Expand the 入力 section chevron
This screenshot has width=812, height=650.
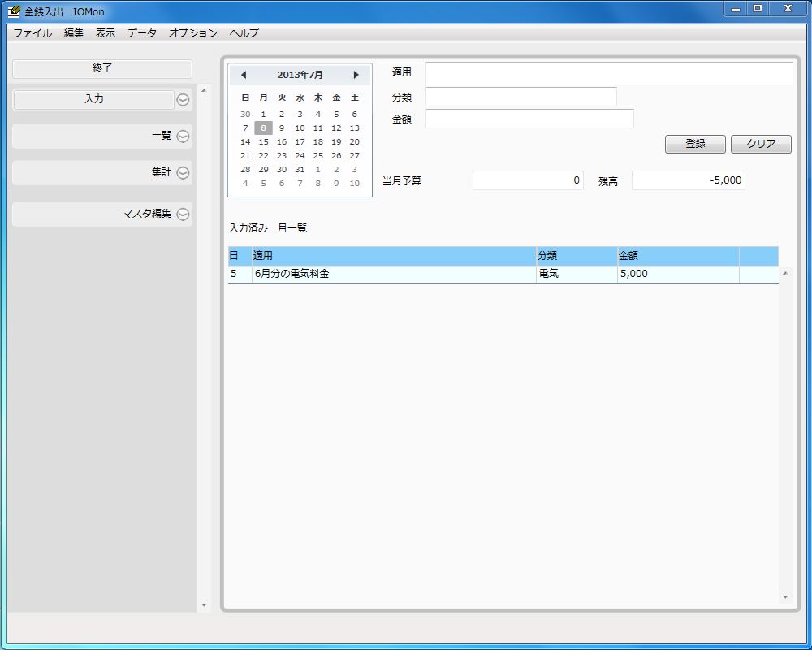point(183,99)
